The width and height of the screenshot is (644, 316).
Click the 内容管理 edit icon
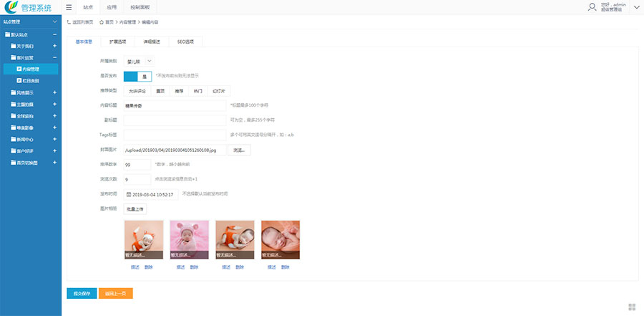[19, 69]
